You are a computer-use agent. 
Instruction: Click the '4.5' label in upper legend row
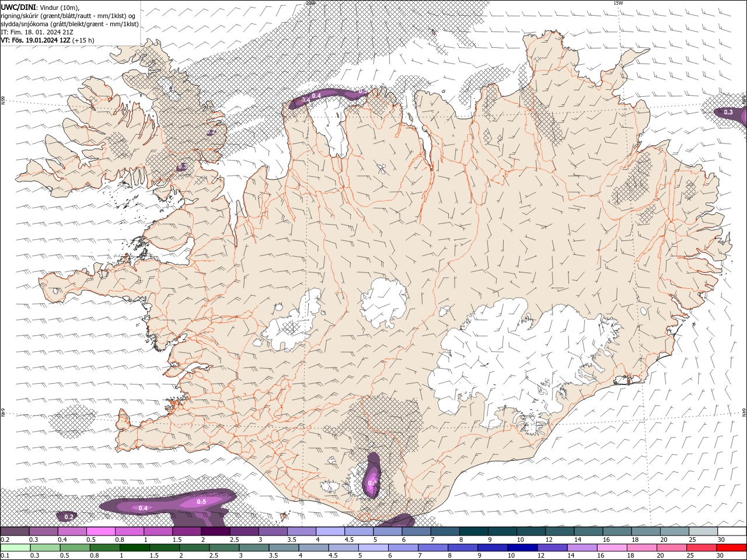click(x=349, y=540)
